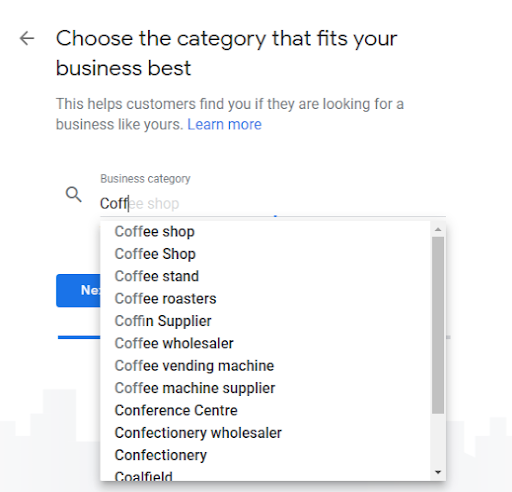
Task: Pick "Coffee vending machine" option
Action: coord(265,365)
